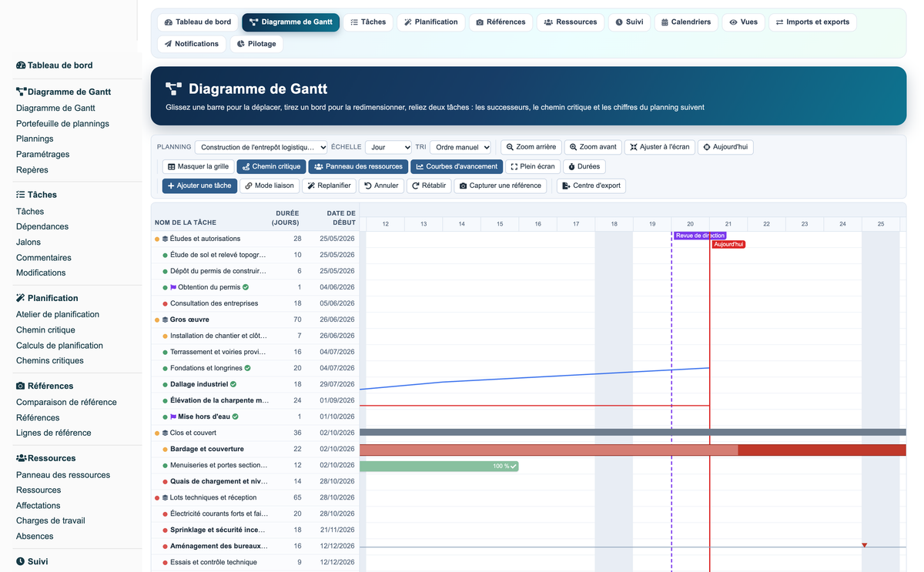
Task: Click the red Aujourd'hui timeline marker
Action: point(728,244)
